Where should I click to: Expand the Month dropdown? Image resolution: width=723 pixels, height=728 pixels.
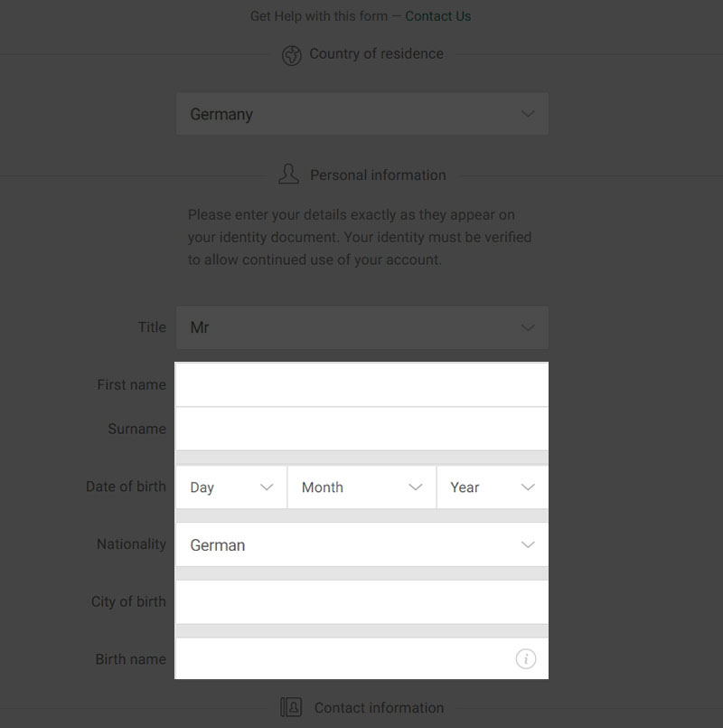click(x=361, y=487)
